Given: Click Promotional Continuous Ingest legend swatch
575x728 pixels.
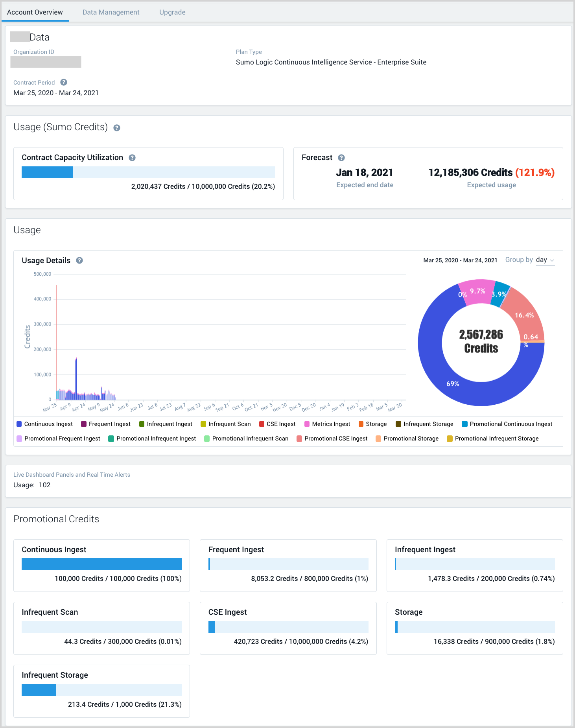Looking at the screenshot, I should point(464,424).
